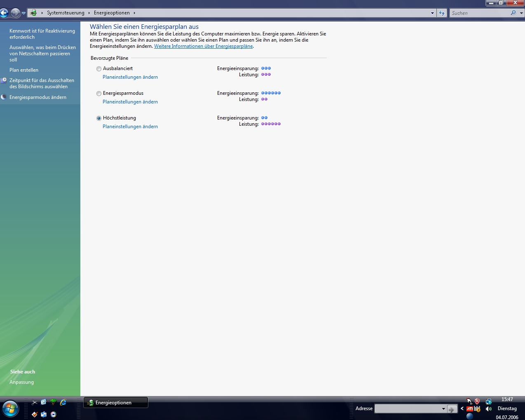
Task: Click the Energieoptionen taskbar button
Action: [116, 403]
